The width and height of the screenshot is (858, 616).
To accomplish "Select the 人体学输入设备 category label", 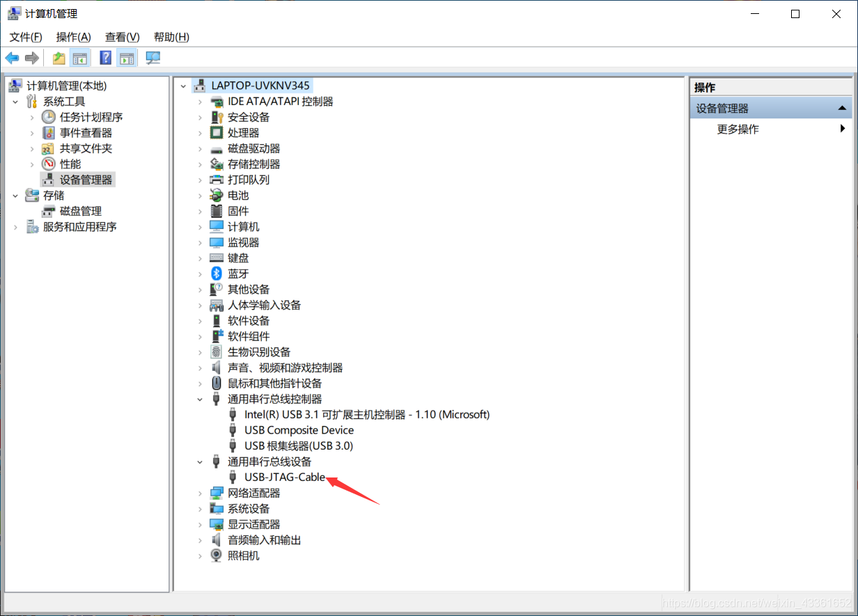I will (x=264, y=305).
